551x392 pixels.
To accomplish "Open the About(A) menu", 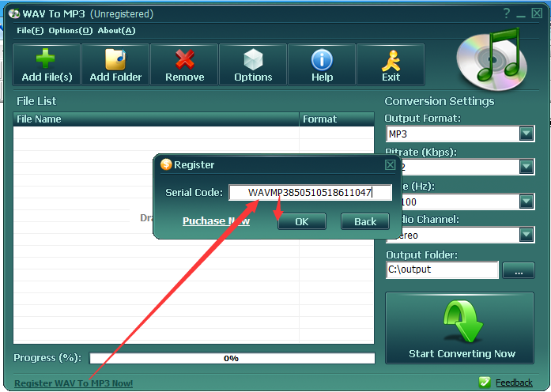I will tap(116, 31).
